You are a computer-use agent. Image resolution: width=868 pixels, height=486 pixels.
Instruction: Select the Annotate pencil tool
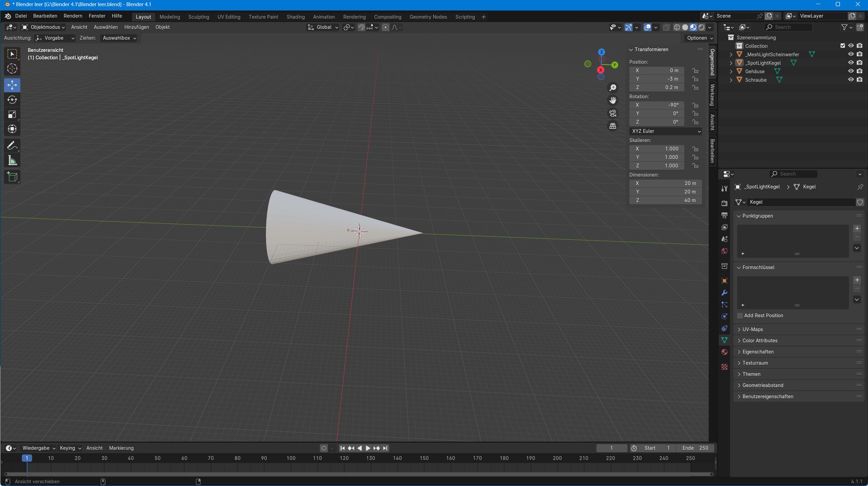click(12, 146)
